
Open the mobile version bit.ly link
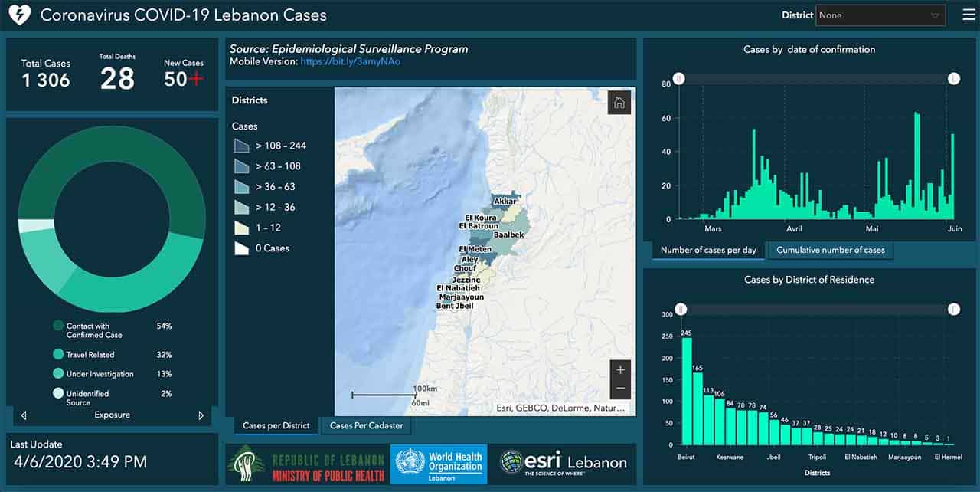click(x=350, y=61)
